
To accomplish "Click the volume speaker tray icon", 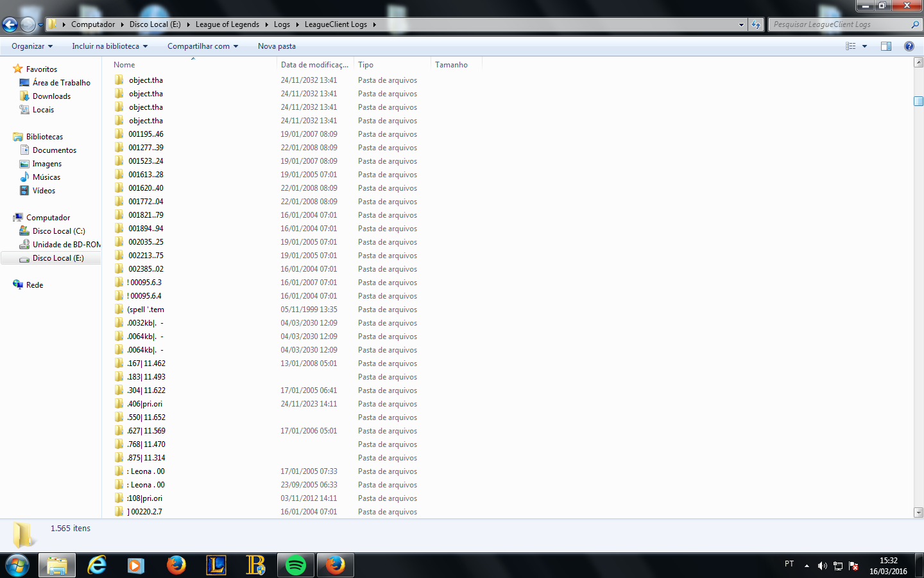I will click(822, 566).
